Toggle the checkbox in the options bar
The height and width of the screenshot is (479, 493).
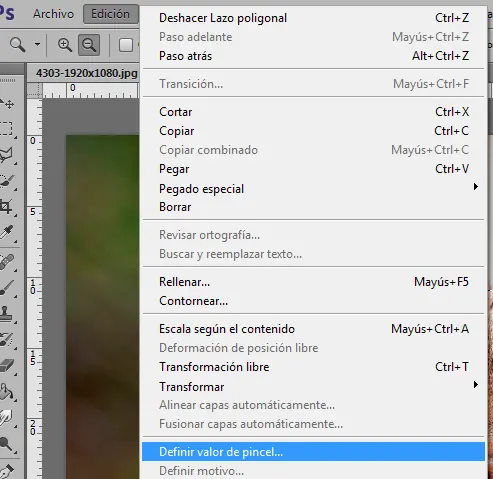(126, 45)
